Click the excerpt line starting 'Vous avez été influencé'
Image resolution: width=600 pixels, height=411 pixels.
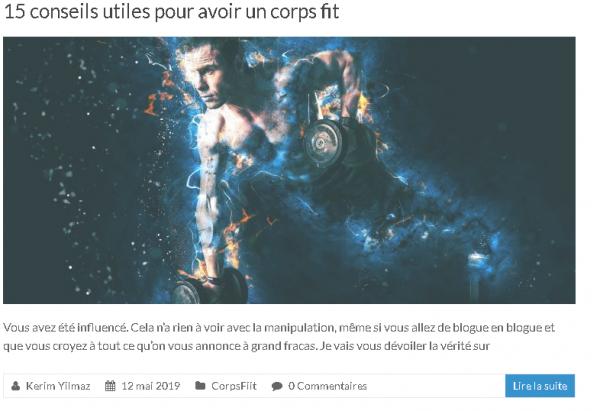(x=279, y=328)
